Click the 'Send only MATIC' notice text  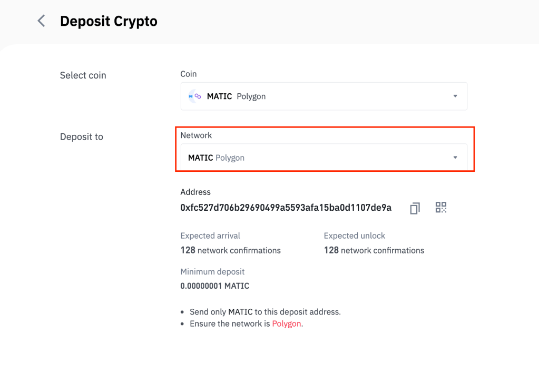coord(265,312)
